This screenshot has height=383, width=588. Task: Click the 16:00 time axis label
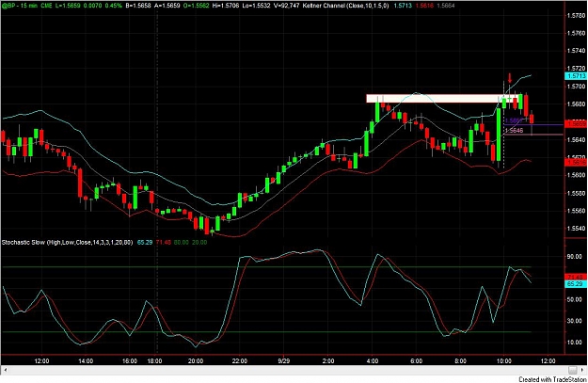[x=130, y=361]
